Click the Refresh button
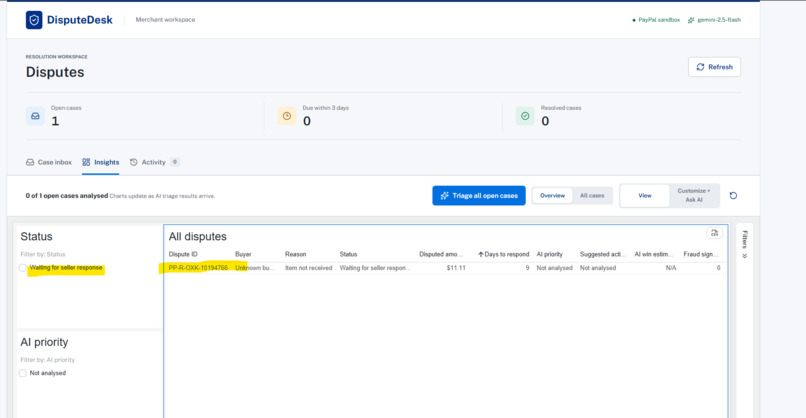Screen dimensions: 806x418 tap(714, 67)
